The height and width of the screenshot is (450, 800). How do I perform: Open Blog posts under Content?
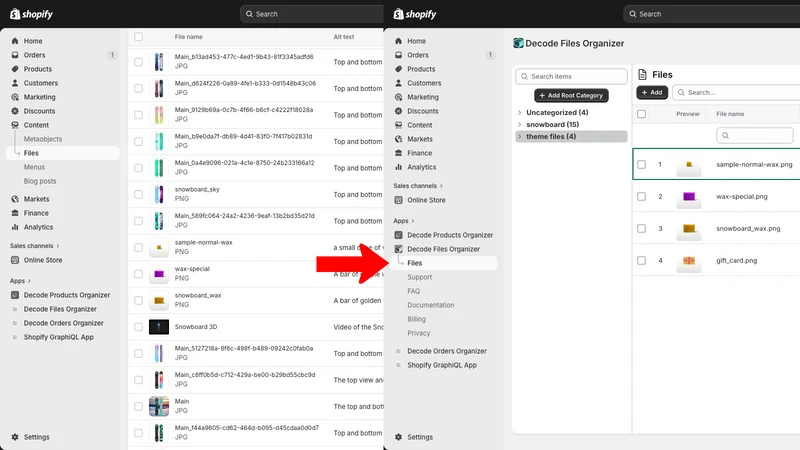click(x=40, y=181)
